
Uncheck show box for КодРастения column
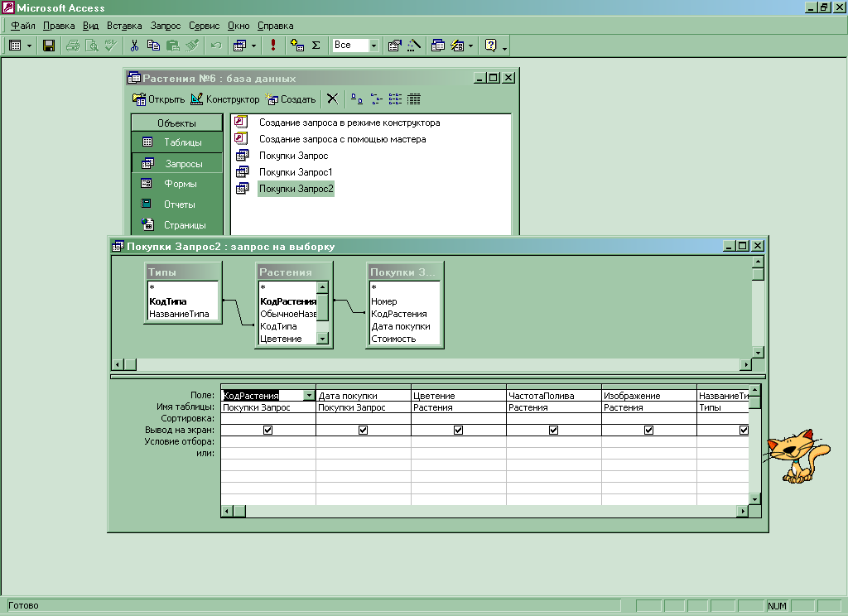coord(267,430)
